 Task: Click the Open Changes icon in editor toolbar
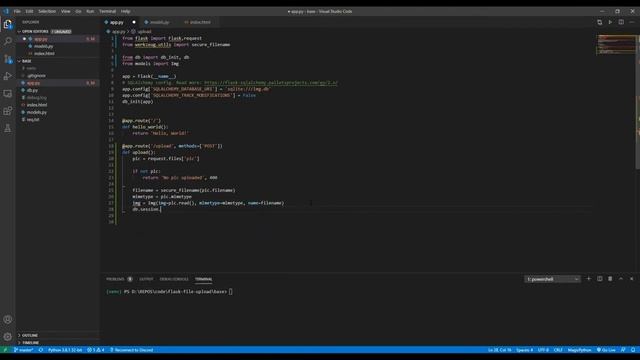(x=600, y=22)
